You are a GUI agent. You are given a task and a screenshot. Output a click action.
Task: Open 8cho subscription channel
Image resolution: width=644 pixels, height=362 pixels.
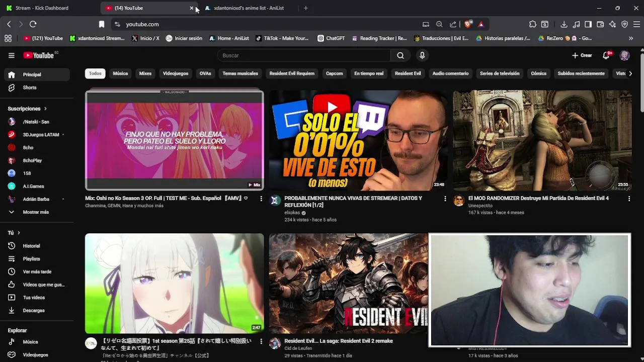point(37,147)
